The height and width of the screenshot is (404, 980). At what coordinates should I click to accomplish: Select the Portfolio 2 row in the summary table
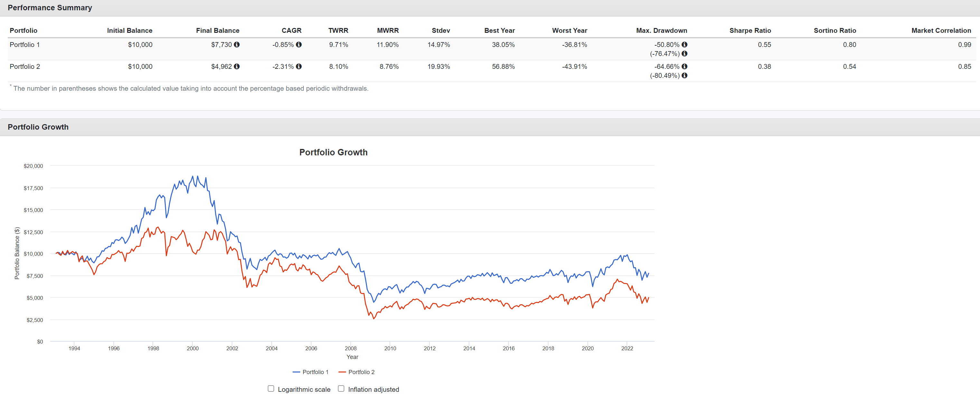(x=25, y=67)
